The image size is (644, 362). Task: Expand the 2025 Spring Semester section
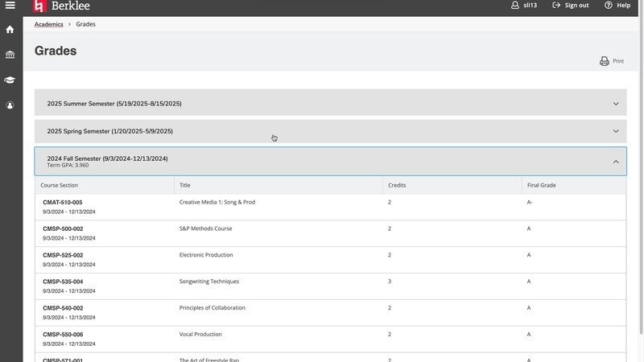[330, 131]
